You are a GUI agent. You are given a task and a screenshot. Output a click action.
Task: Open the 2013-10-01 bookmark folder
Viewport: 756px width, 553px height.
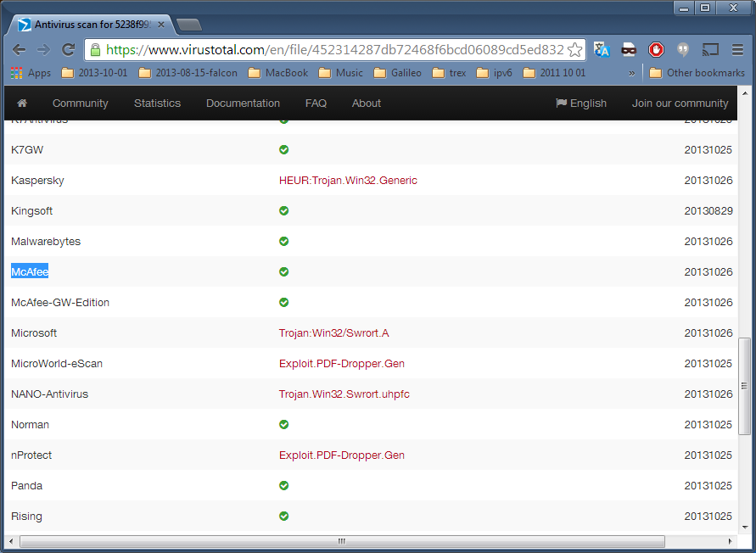point(95,73)
